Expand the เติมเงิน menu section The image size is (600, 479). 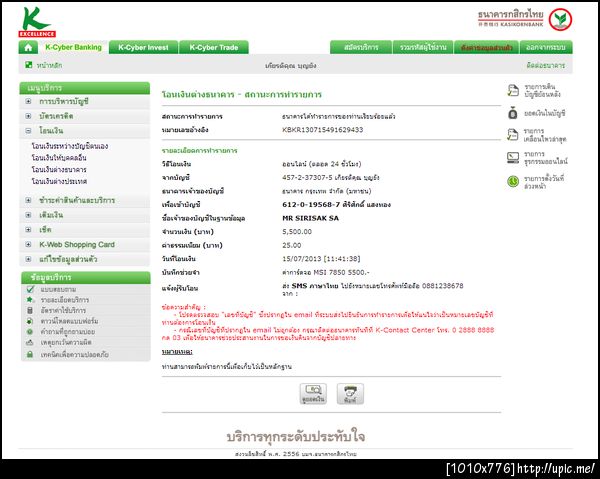coord(28,215)
